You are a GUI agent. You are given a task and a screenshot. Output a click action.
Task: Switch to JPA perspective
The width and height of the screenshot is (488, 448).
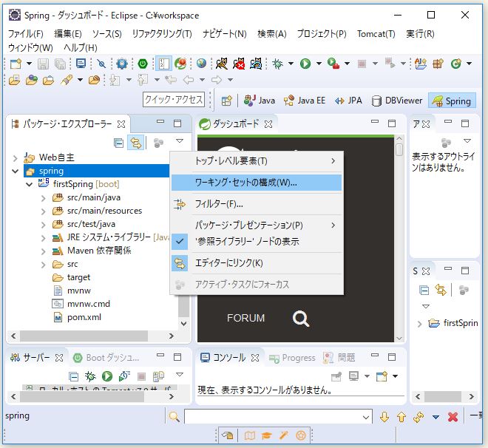348,101
